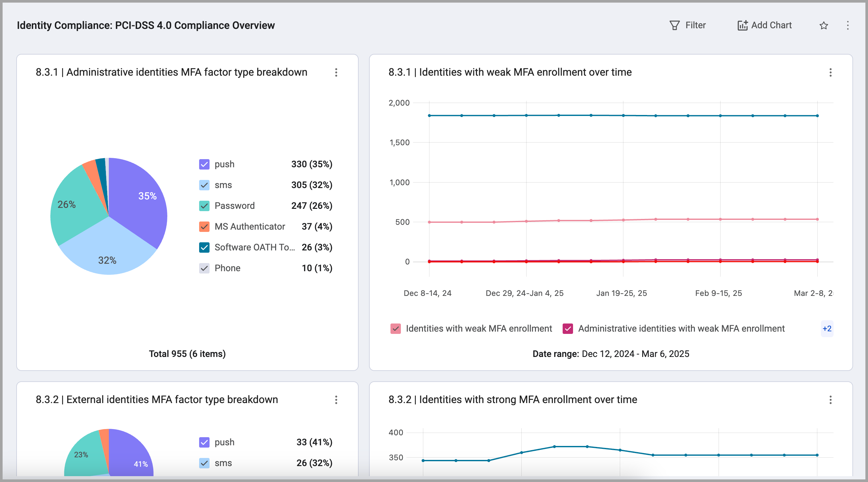This screenshot has width=868, height=482.
Task: Expand the +2 hidden legend items
Action: tap(826, 329)
